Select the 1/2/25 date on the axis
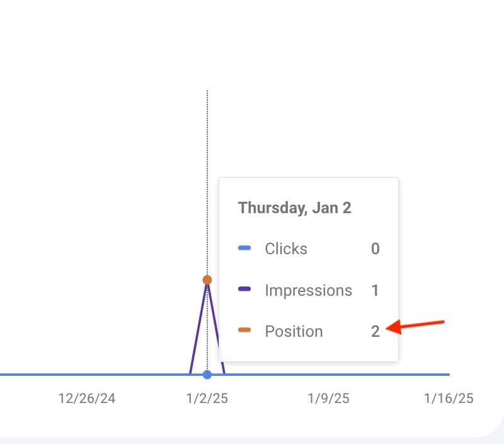Viewport: 504px width, 444px height. click(x=207, y=399)
